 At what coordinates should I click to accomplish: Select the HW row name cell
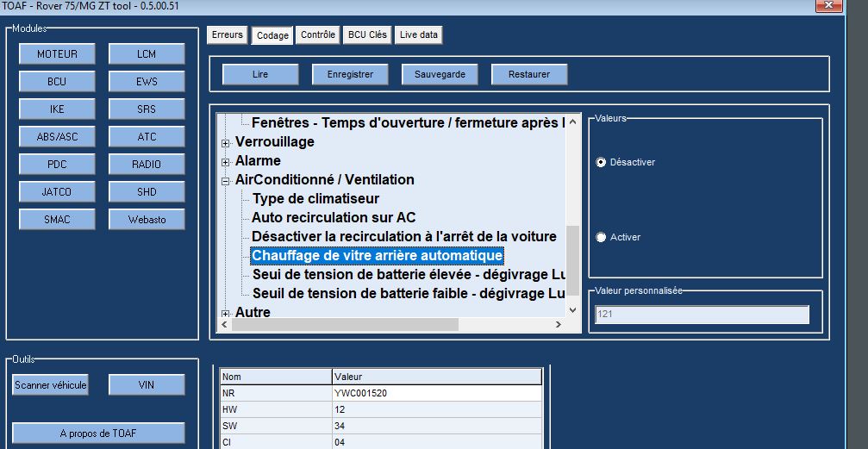tap(276, 409)
